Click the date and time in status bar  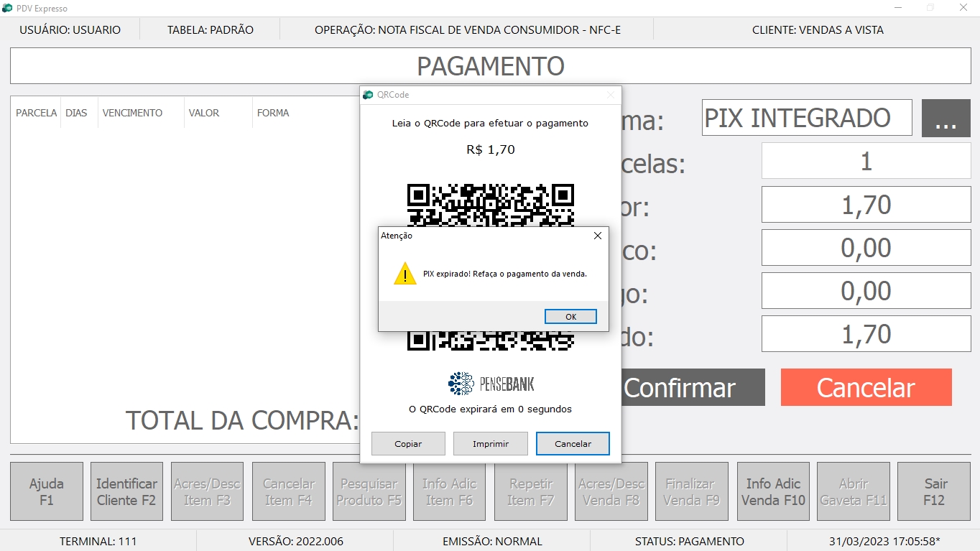coord(884,541)
